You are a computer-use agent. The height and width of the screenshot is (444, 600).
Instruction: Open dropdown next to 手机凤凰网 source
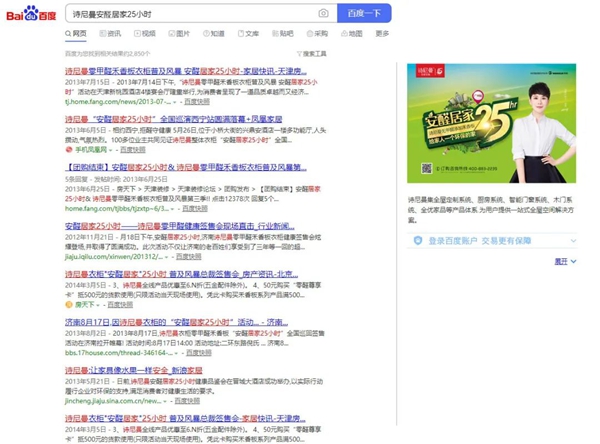(x=110, y=150)
